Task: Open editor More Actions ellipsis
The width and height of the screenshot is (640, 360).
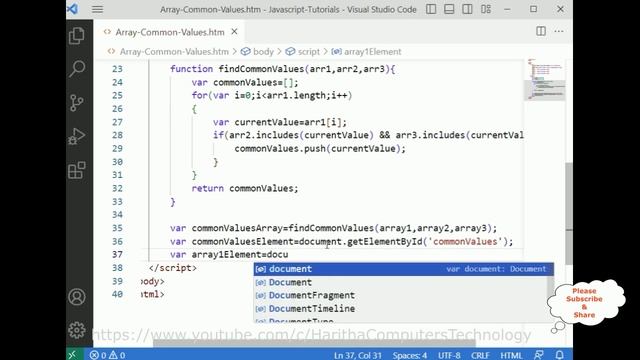Action: (x=559, y=31)
